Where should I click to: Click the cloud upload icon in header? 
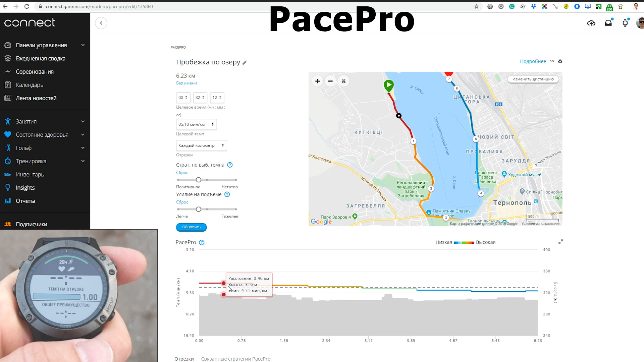[x=591, y=23]
